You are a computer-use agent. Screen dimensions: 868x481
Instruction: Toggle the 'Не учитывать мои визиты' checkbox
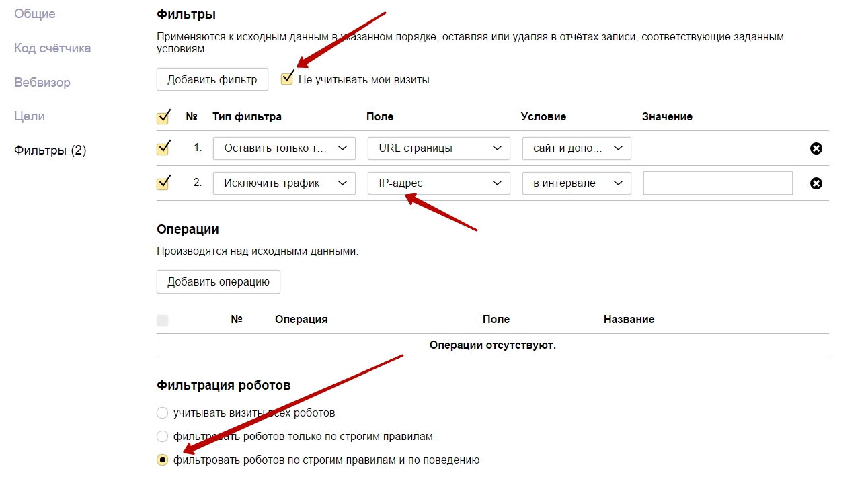point(288,79)
